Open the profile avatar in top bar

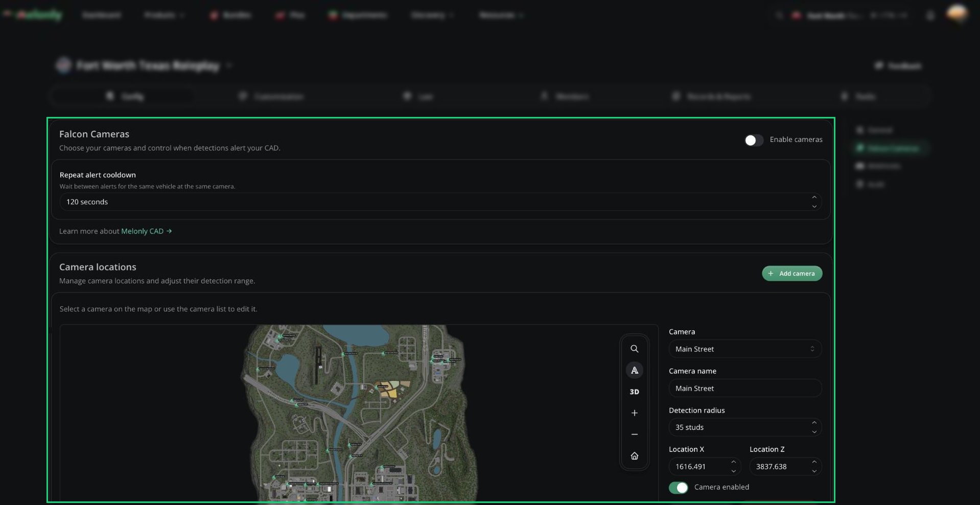(956, 14)
